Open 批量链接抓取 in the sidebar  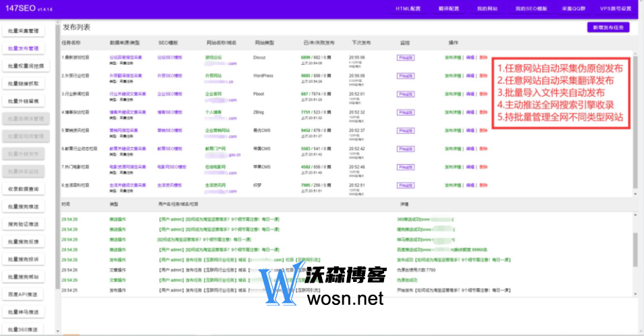24,83
